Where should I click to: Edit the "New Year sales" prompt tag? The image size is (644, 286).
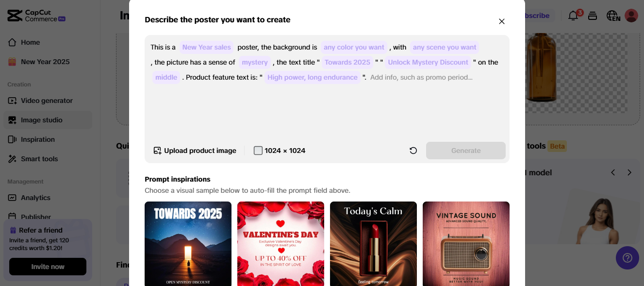pos(207,47)
